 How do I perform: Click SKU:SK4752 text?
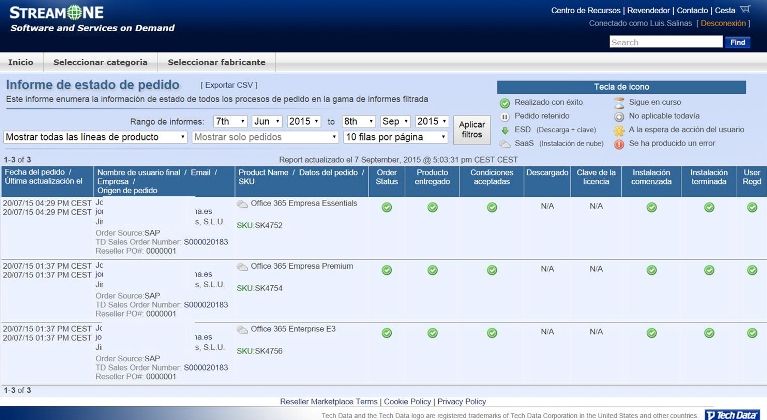[x=259, y=225]
